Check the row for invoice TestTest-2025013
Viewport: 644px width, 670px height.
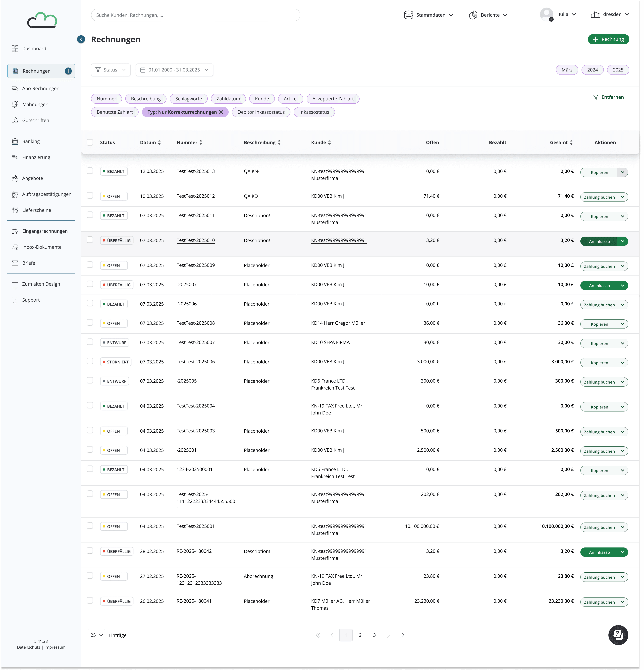(90, 171)
